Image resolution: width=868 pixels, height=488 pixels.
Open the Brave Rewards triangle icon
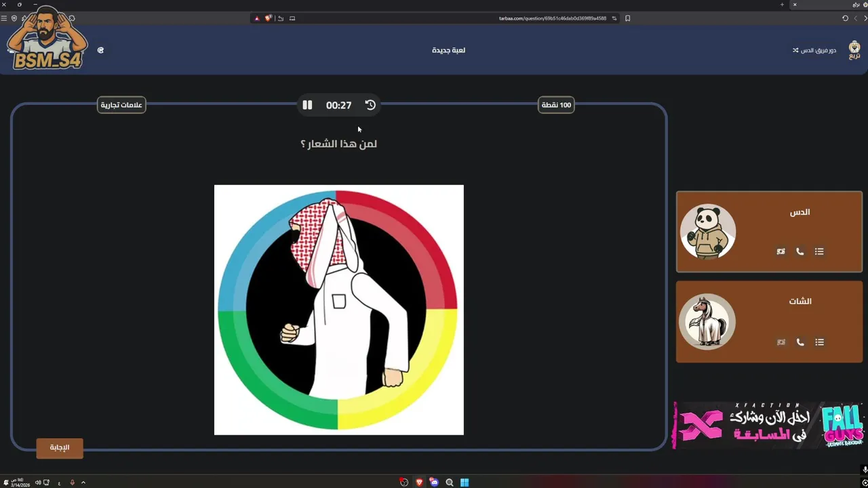tap(257, 18)
